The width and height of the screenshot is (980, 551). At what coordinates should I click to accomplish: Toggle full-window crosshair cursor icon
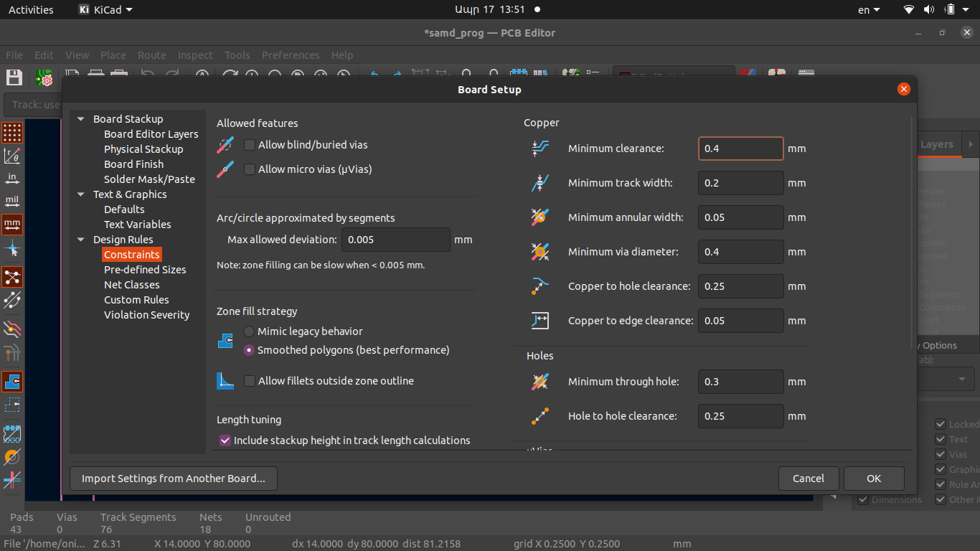pyautogui.click(x=12, y=249)
